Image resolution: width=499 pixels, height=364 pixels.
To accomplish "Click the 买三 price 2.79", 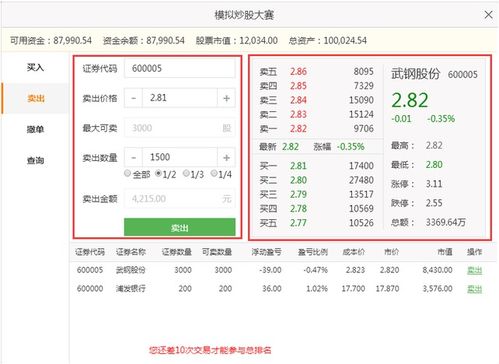I will 298,194.
